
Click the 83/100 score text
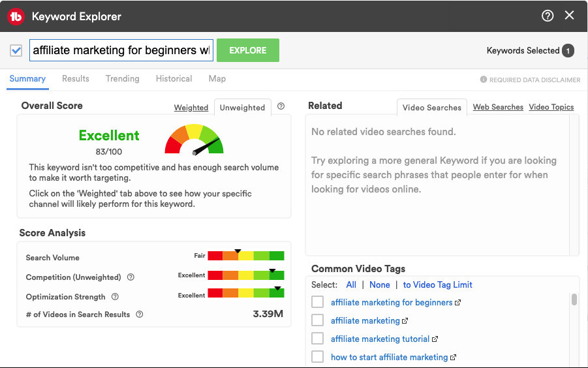click(109, 152)
